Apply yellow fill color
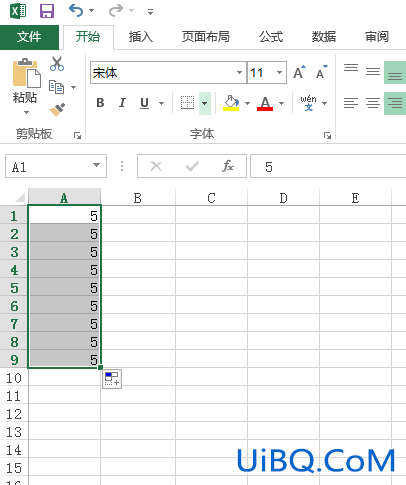This screenshot has width=406, height=485. (231, 103)
